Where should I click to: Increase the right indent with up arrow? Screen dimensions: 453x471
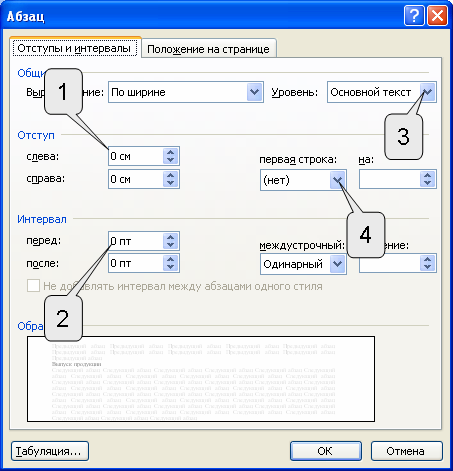(170, 175)
